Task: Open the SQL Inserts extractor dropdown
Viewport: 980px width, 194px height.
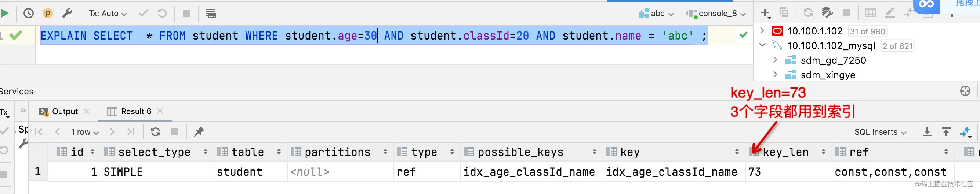Action: coord(880,132)
